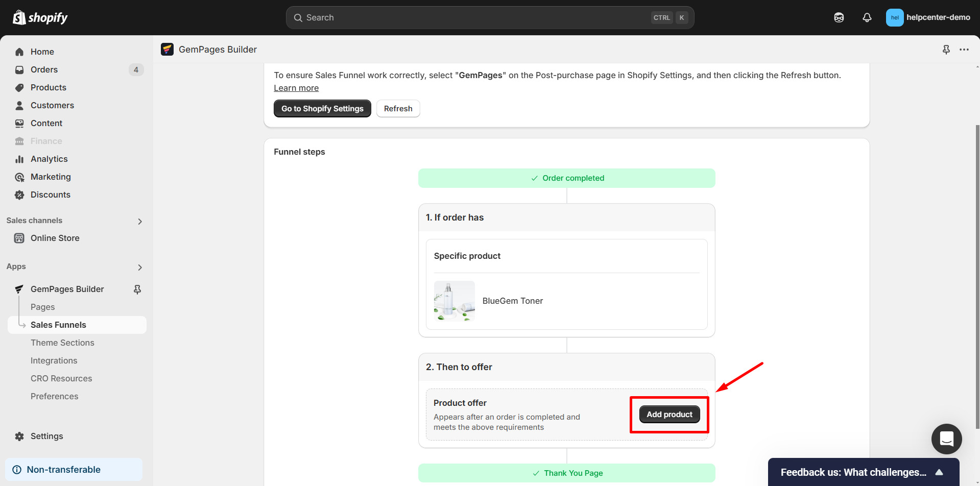Click the Shopify logo
The image size is (980, 486).
[40, 18]
